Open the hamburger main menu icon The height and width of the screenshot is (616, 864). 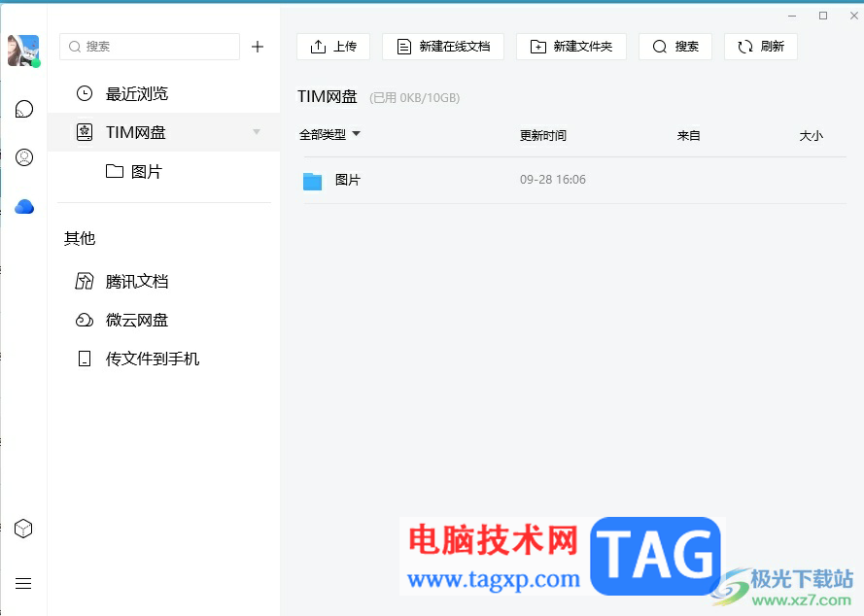[x=23, y=584]
